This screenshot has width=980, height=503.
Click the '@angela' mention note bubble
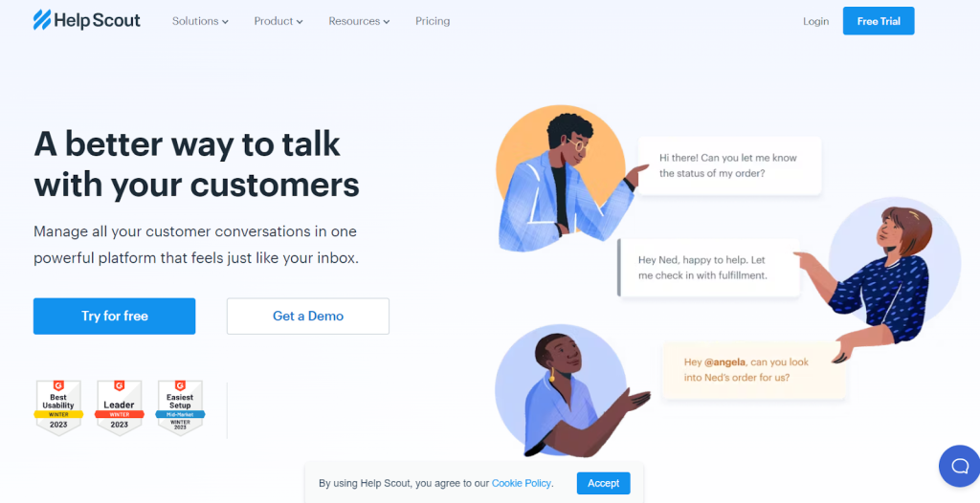(754, 370)
